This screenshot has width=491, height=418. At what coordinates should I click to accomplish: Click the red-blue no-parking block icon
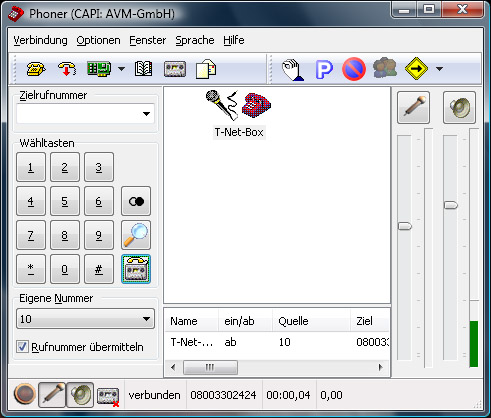(354, 69)
